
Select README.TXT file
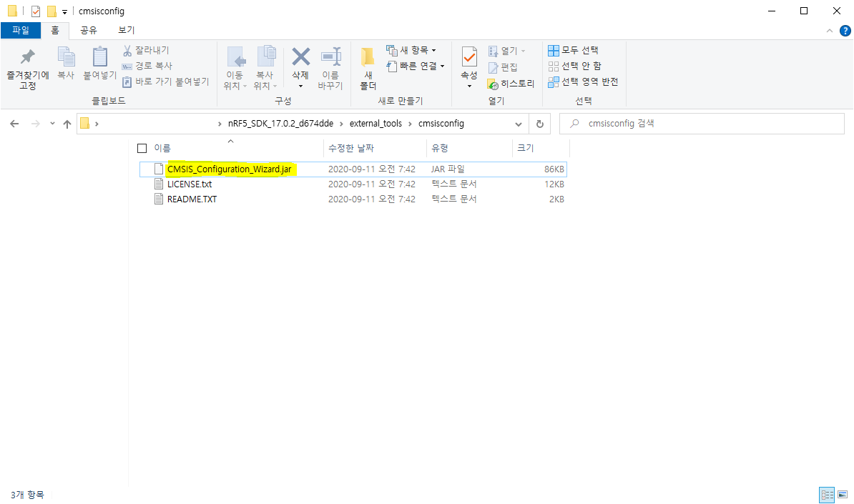click(192, 199)
